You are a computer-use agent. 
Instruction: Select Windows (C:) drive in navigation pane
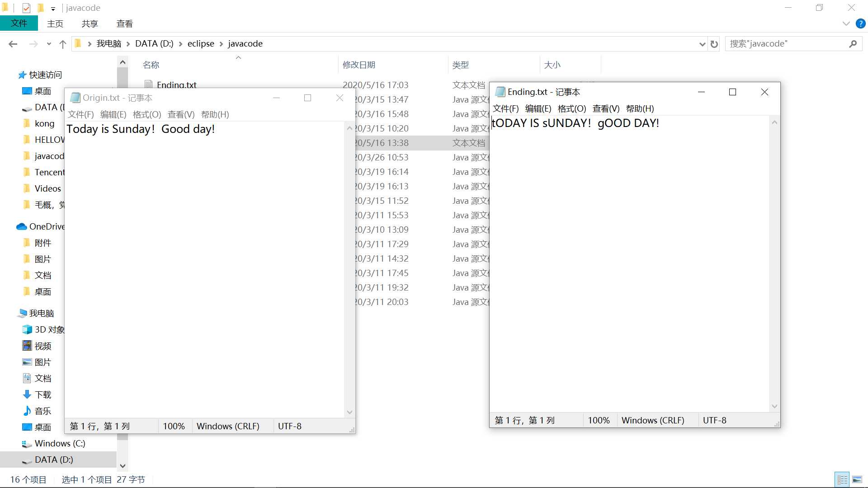pos(60,444)
